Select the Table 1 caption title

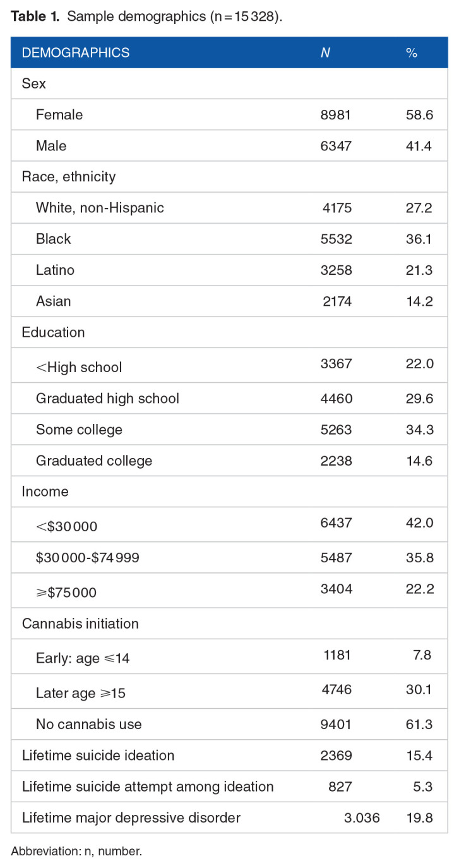click(x=146, y=16)
